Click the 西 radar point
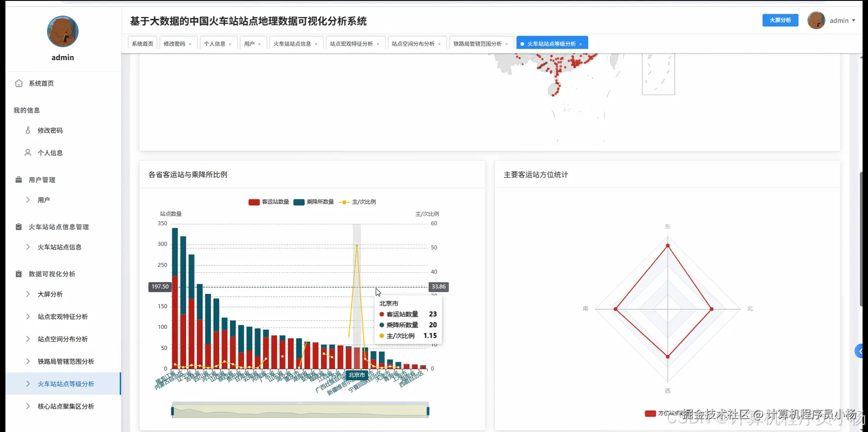The height and width of the screenshot is (432, 868). tap(668, 357)
